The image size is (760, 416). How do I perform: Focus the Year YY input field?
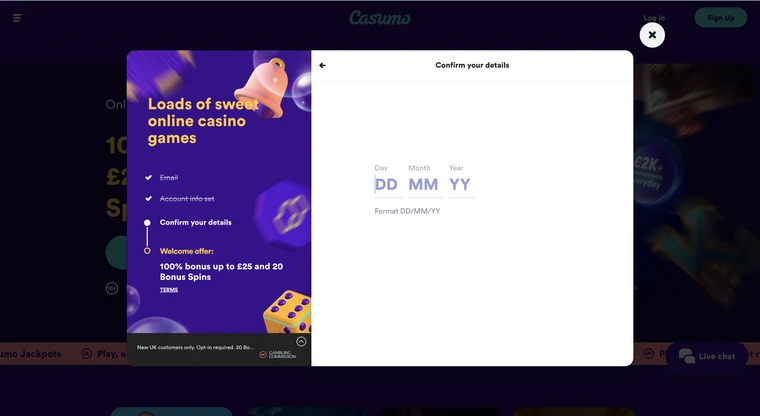(461, 185)
